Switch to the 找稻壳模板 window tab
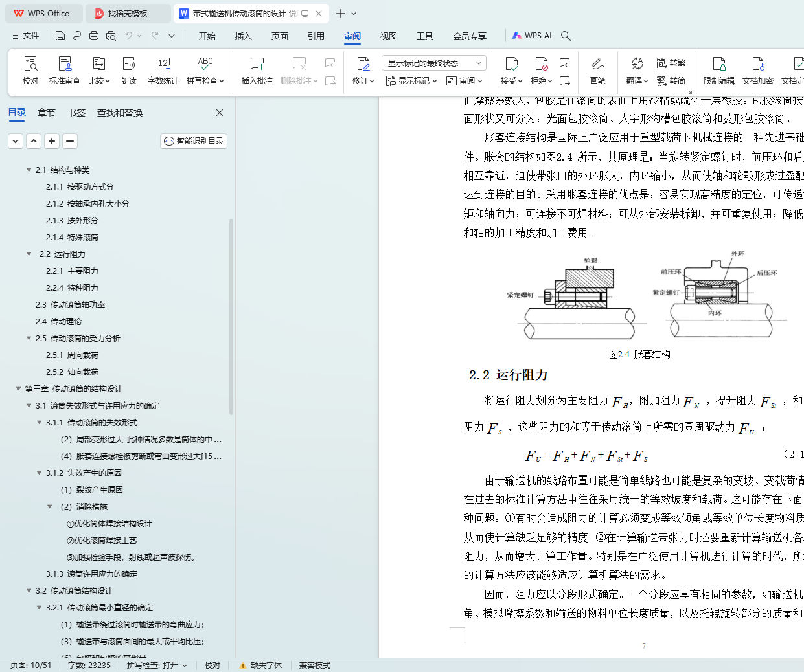Image resolution: width=804 pixels, height=672 pixels. point(128,13)
